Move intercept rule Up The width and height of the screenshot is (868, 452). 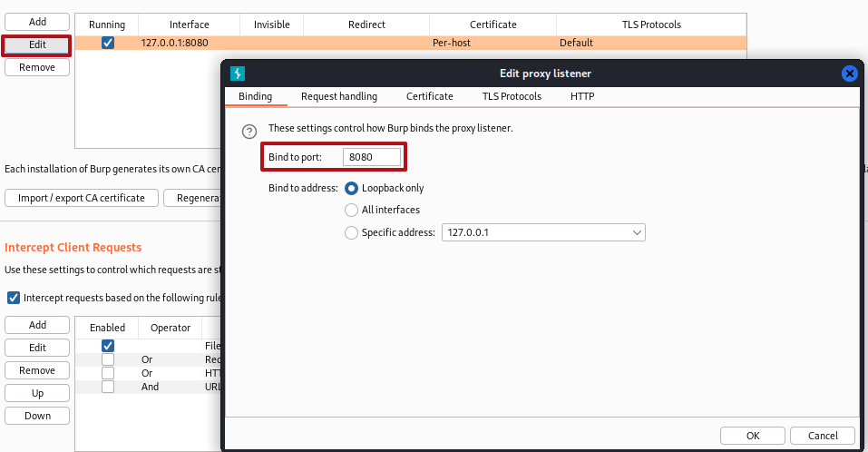pos(37,393)
